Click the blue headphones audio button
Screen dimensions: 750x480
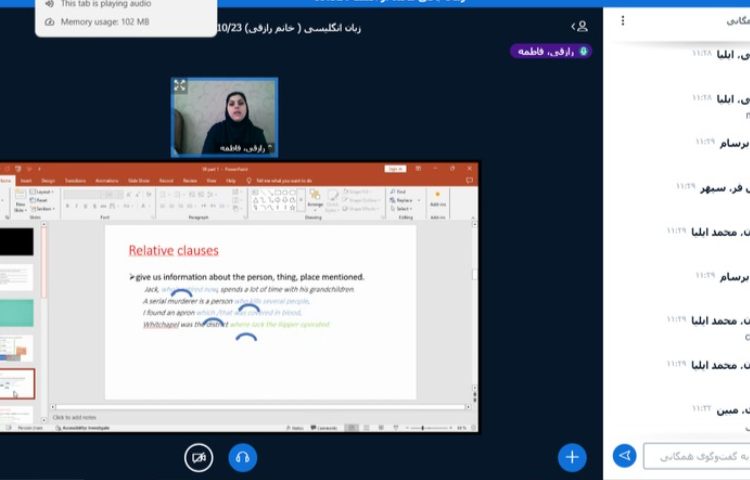coord(242,458)
